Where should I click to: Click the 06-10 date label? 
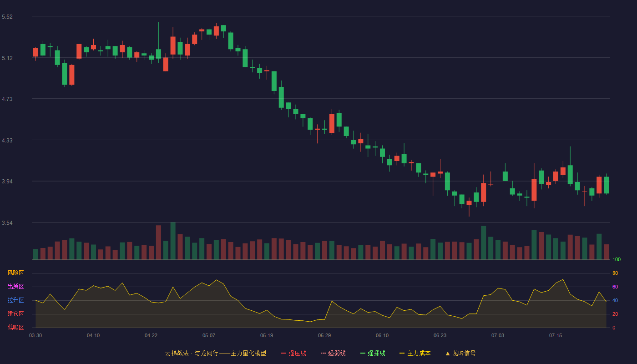382,335
